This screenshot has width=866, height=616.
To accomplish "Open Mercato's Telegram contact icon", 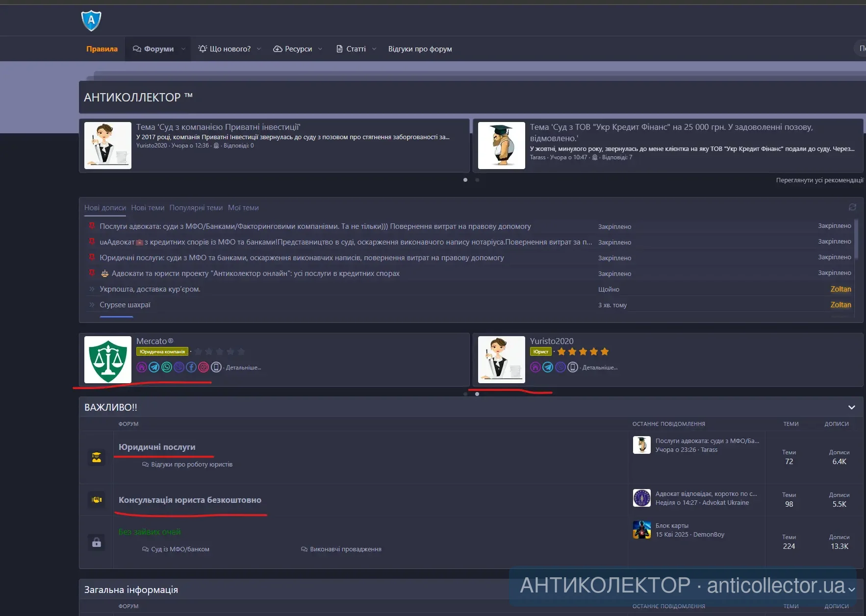I will tap(154, 367).
